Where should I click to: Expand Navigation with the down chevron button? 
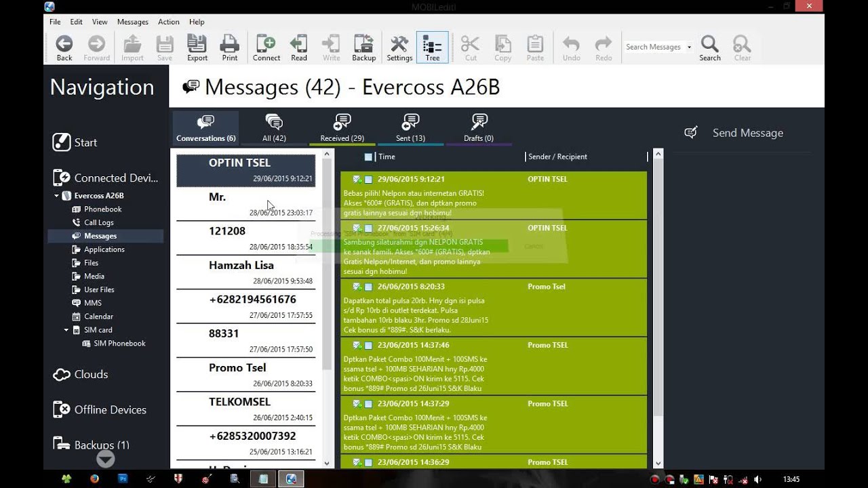coord(105,459)
